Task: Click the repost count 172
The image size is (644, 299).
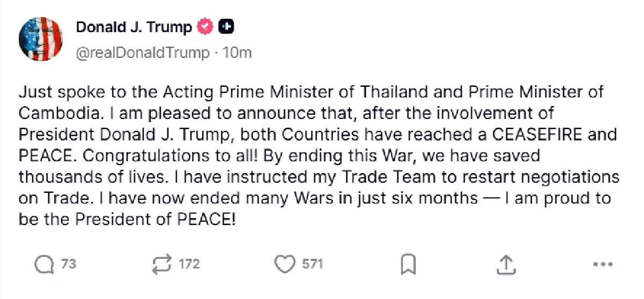Action: [189, 264]
